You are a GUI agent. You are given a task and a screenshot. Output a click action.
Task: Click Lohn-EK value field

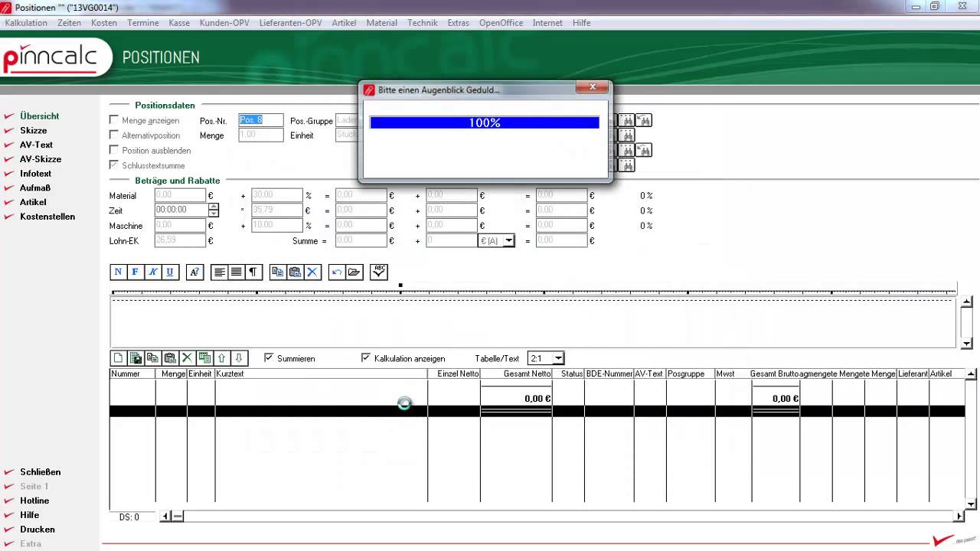pyautogui.click(x=180, y=240)
